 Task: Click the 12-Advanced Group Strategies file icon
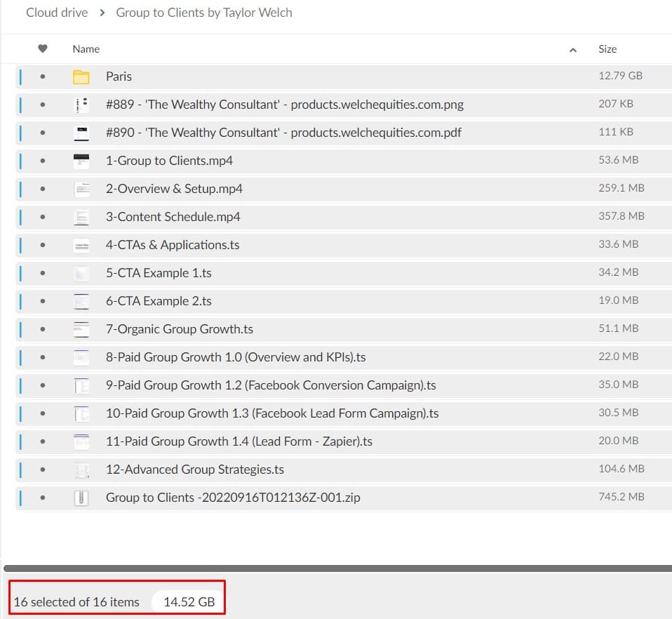[x=81, y=470]
